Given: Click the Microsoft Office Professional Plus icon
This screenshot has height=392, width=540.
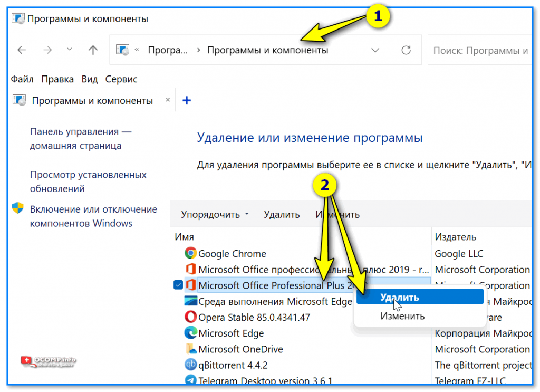Looking at the screenshot, I should (190, 285).
